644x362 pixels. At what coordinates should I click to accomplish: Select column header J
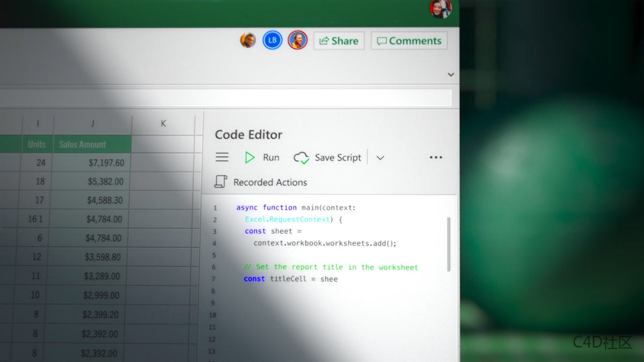click(x=92, y=123)
